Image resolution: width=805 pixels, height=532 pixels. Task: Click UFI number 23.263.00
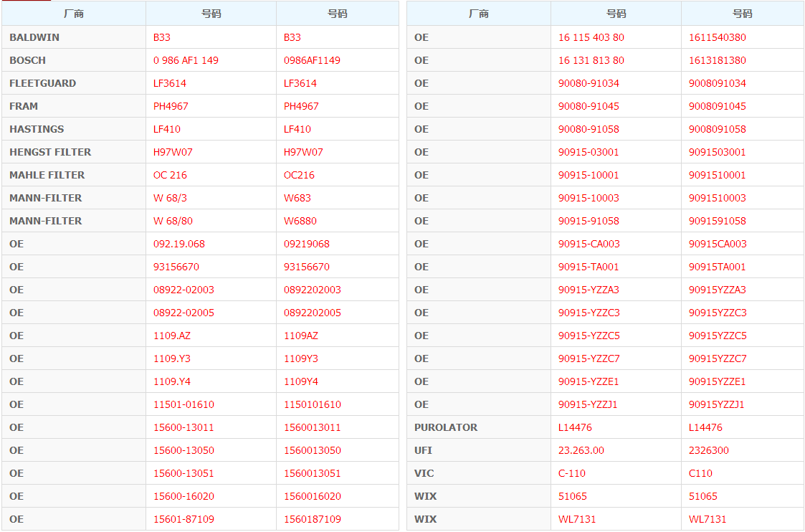(x=581, y=450)
